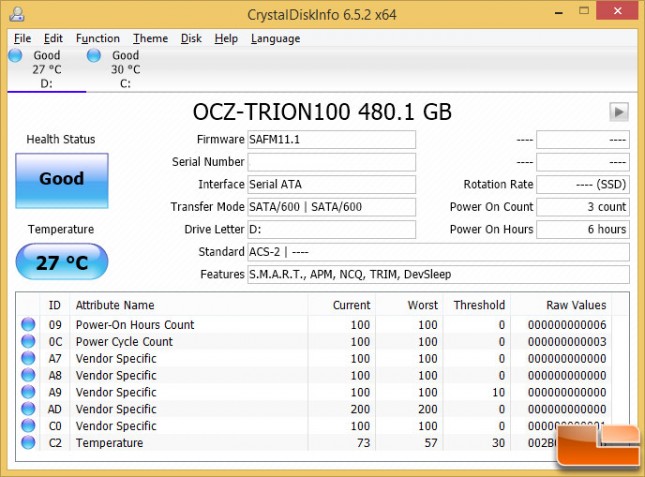
Task: Click the status orb for Power Cycle Count
Action: coord(28,341)
